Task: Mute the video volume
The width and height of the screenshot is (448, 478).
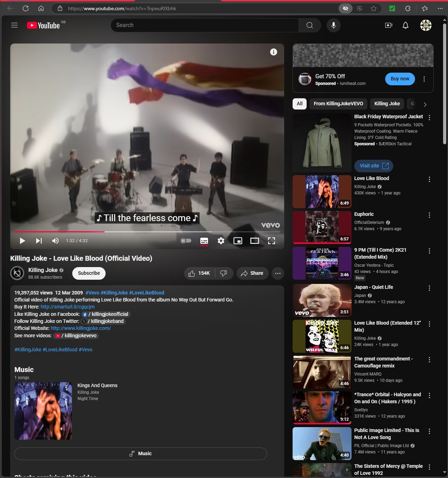Action: coord(55,241)
